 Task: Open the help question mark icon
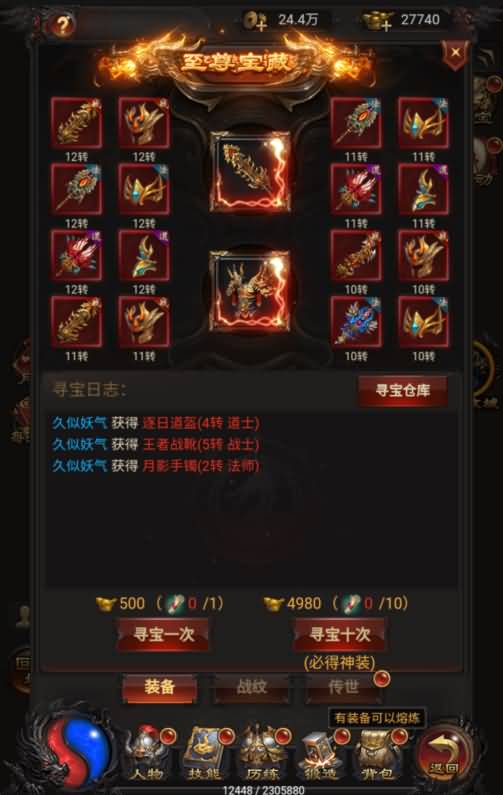pyautogui.click(x=62, y=24)
